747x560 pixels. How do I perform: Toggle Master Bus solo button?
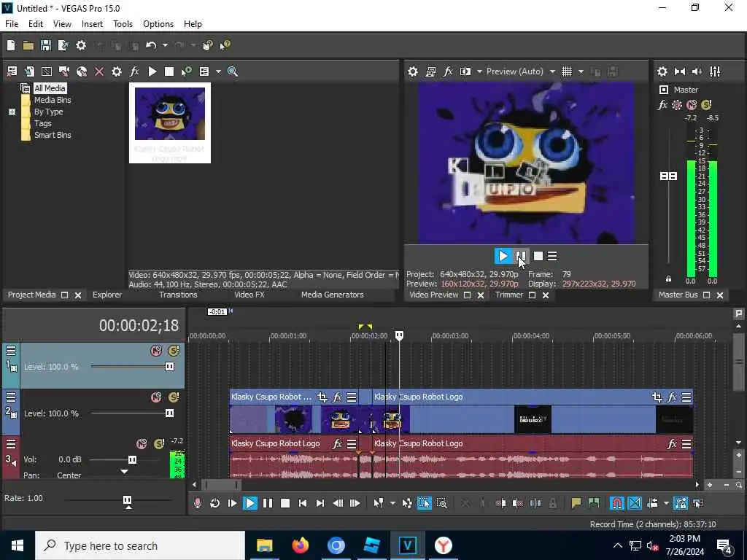706,105
